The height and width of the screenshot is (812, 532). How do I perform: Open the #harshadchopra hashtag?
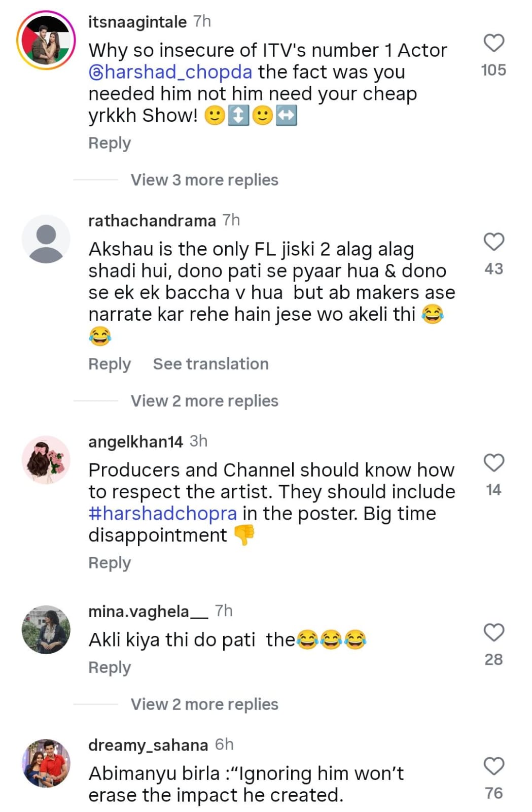coord(163,514)
